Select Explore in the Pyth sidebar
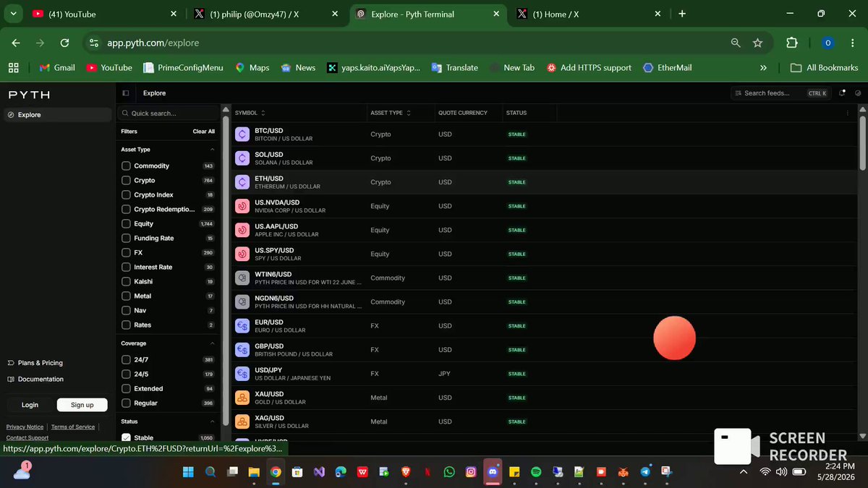This screenshot has width=868, height=488. pos(57,115)
